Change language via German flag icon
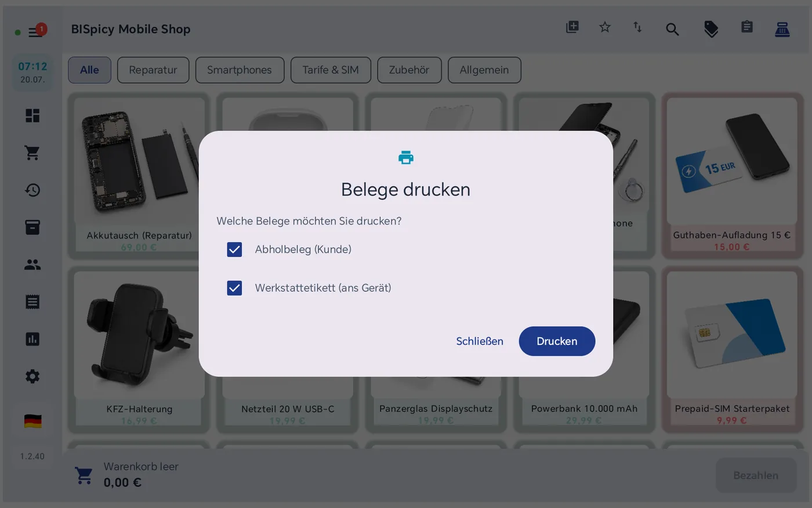The height and width of the screenshot is (508, 812). click(32, 421)
